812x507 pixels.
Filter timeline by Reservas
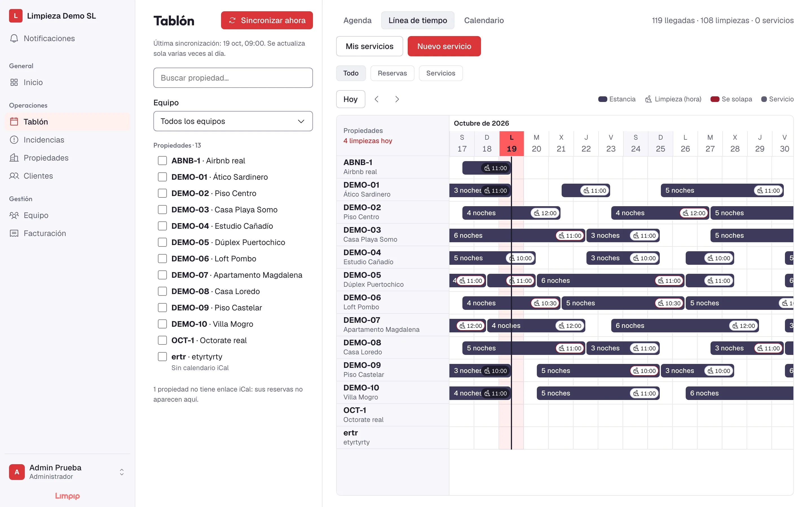(x=392, y=73)
